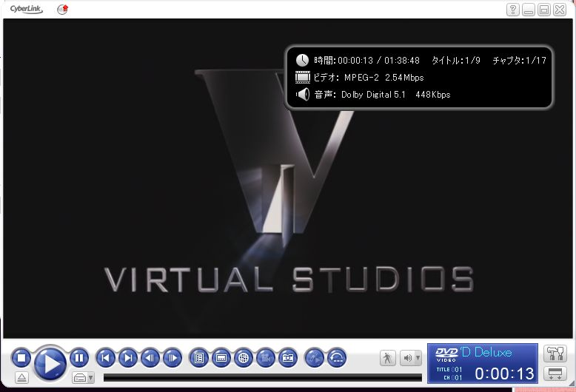Click the speaker icon in info overlay
The height and width of the screenshot is (392, 576).
tap(303, 95)
